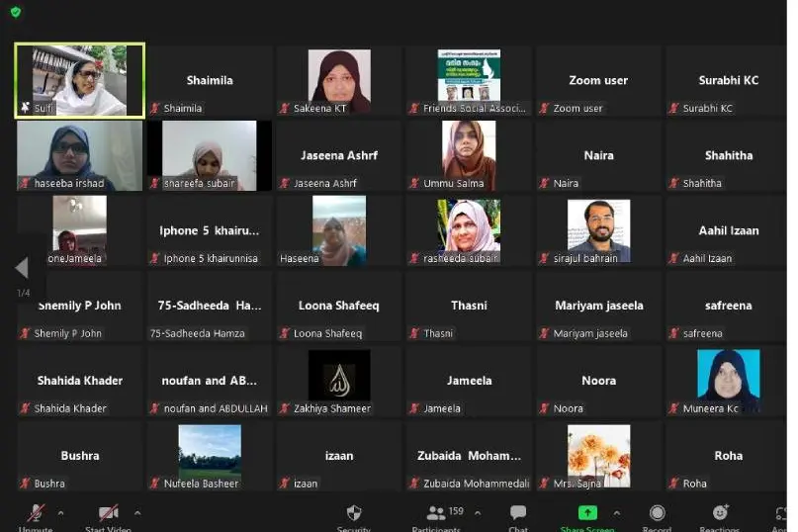798x532 pixels.
Task: Open the Reactions emoji menu
Action: (x=721, y=513)
